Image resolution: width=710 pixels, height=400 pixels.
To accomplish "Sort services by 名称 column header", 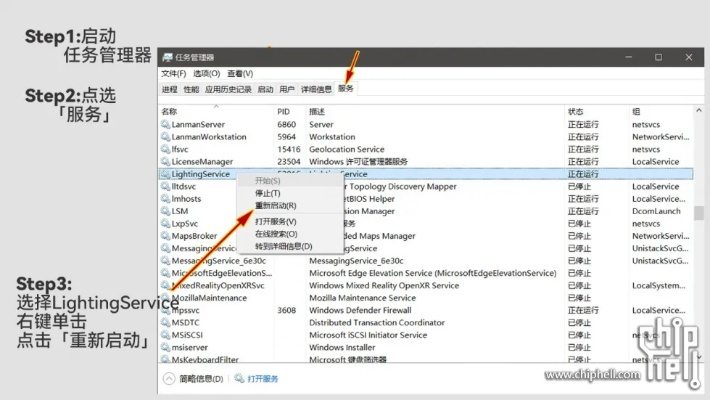I will 170,111.
